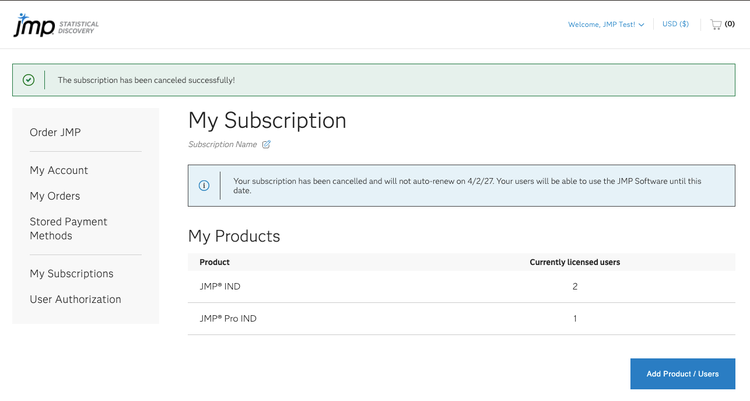Click the JMP Statistical Discovery logo
The height and width of the screenshot is (401, 750).
click(56, 25)
